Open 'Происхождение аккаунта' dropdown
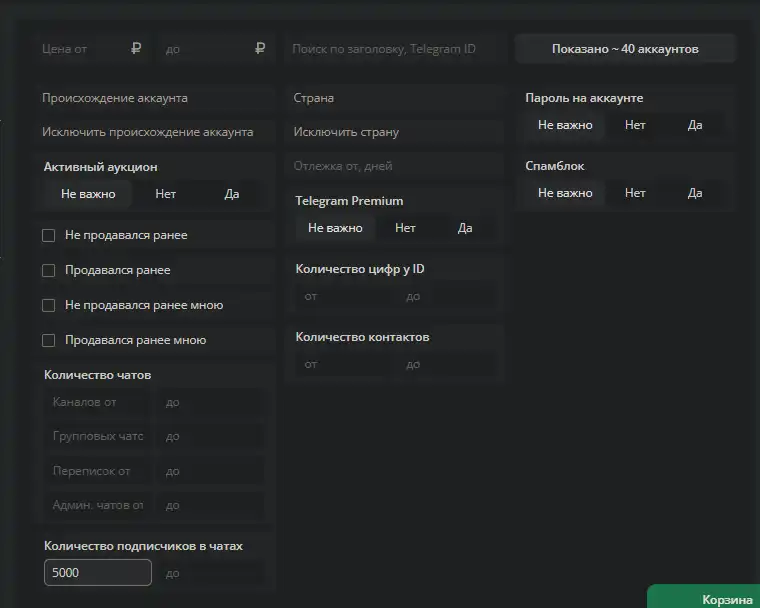 [x=155, y=98]
